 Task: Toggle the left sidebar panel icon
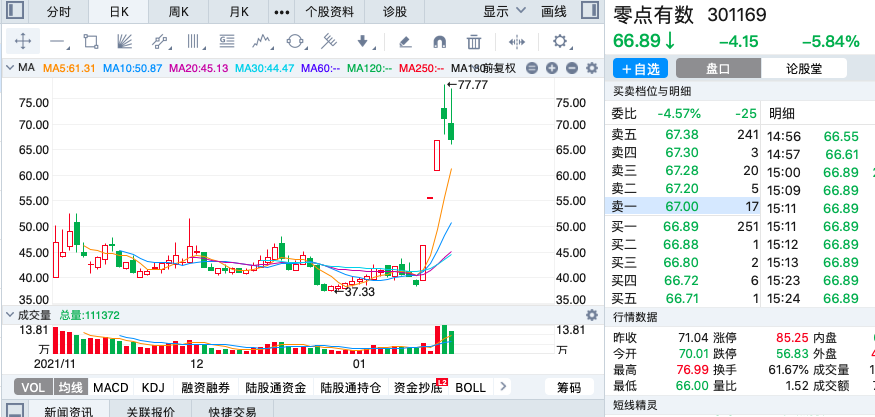[15, 11]
